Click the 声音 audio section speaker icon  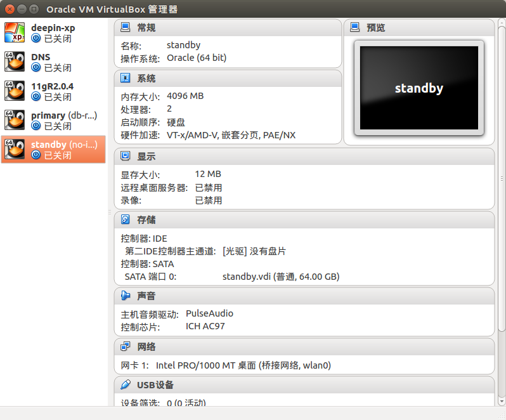tap(125, 296)
